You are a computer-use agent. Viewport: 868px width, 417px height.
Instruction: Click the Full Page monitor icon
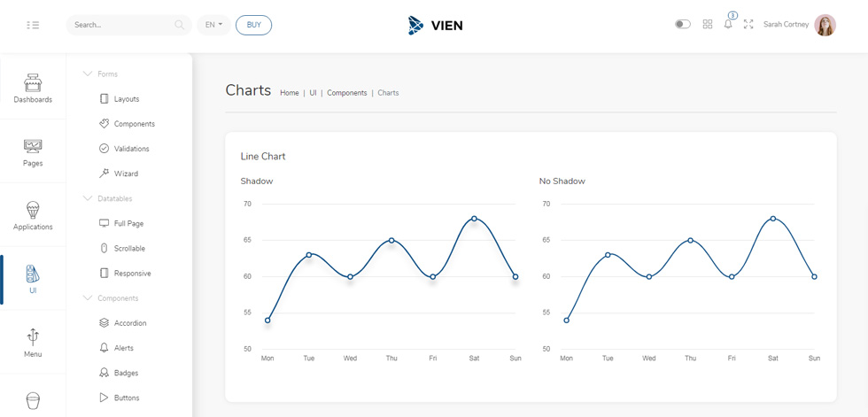(104, 223)
